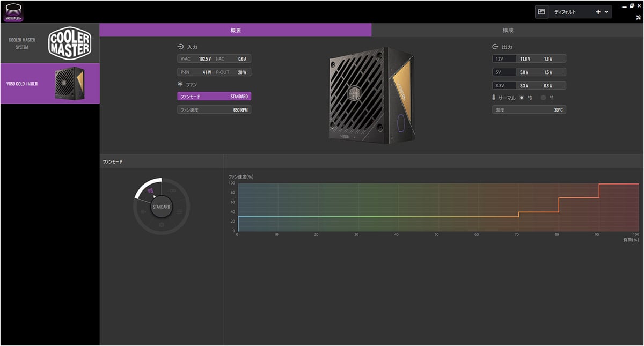Viewport: 644px width, 346px height.
Task: Minimize the MasterPlus window
Action: [625, 6]
